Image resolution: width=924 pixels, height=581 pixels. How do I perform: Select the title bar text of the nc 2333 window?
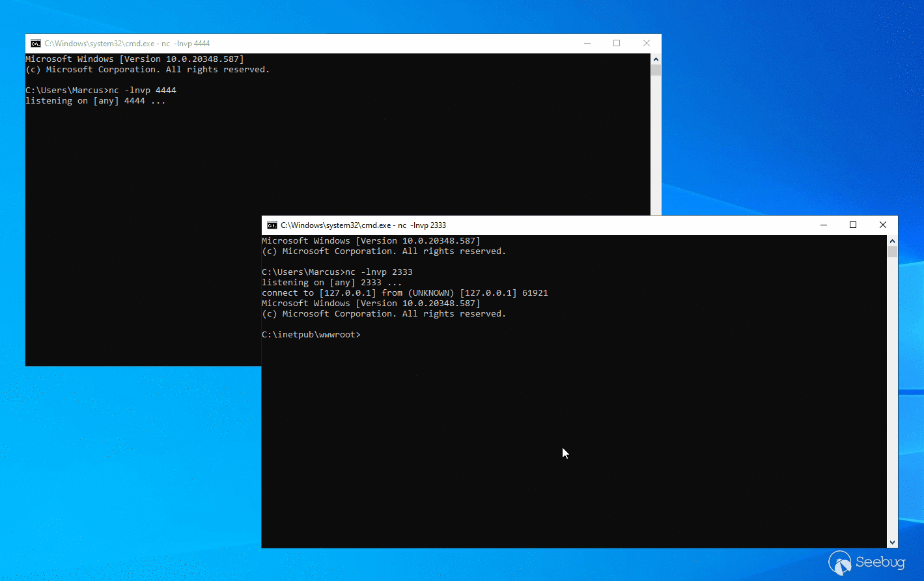coord(363,225)
